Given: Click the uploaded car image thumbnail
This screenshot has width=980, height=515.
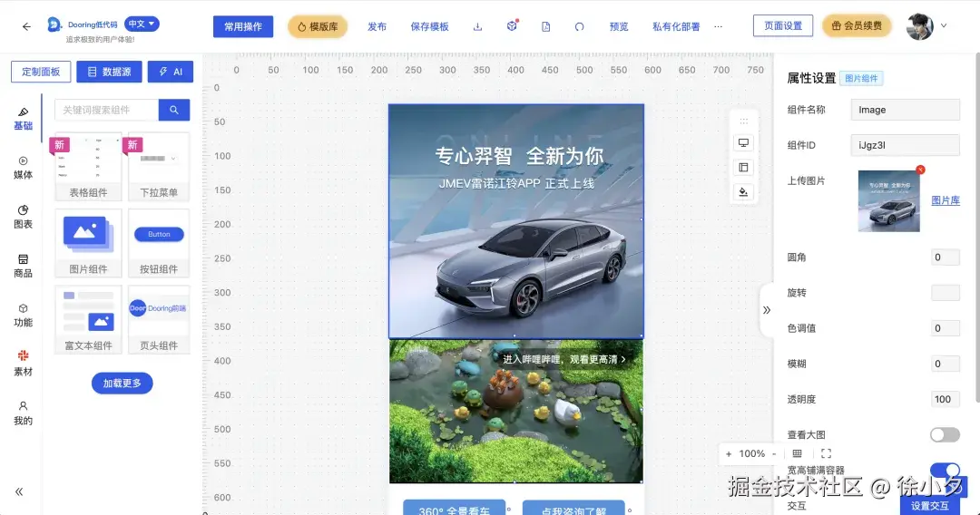Looking at the screenshot, I should [888, 201].
